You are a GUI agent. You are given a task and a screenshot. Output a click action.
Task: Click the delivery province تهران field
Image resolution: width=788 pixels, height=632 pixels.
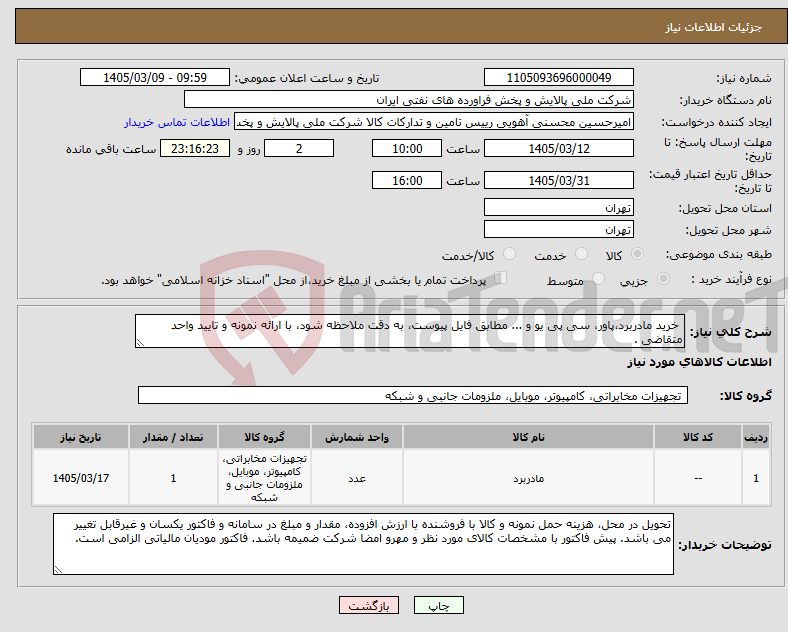(x=558, y=207)
